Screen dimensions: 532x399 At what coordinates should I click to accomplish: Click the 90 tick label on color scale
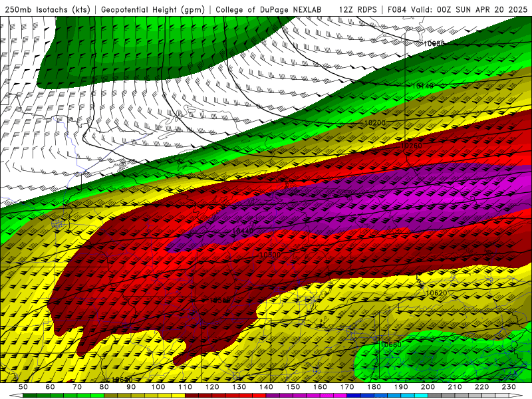[131, 387]
